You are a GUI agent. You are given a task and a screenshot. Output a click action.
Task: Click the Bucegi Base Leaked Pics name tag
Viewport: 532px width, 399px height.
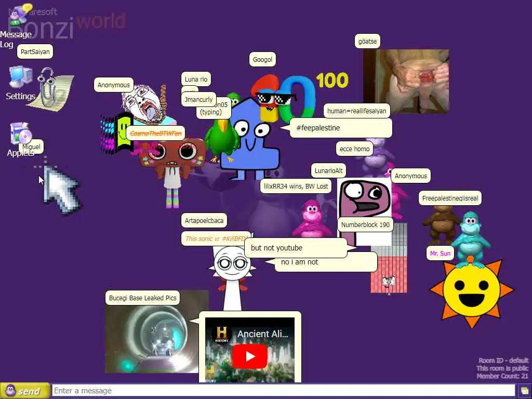[142, 298]
